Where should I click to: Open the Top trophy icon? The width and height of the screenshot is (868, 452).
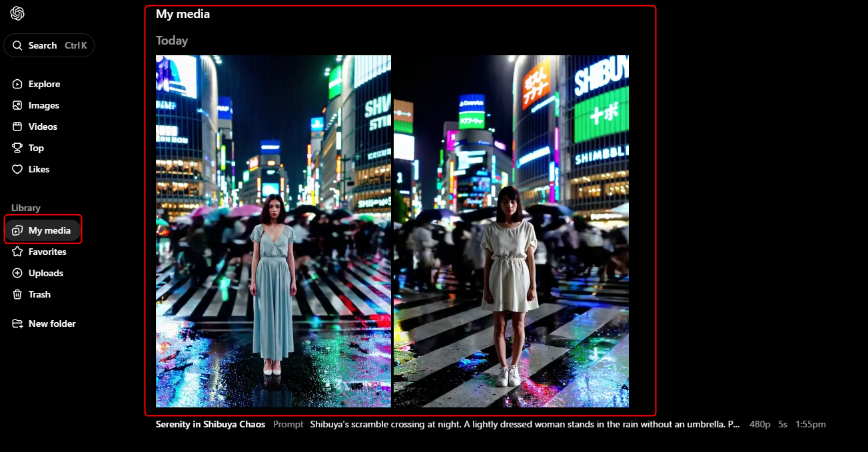tap(17, 148)
